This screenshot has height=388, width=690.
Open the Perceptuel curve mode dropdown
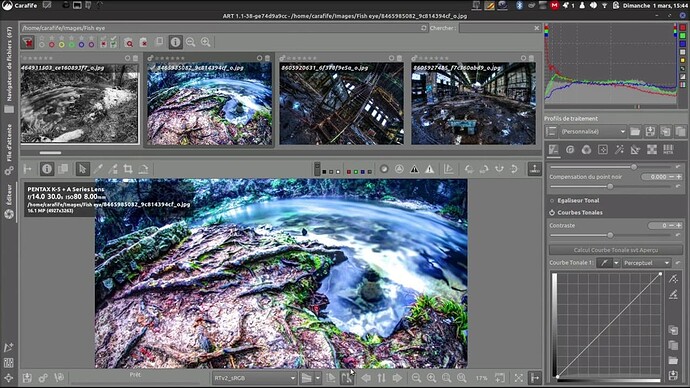[646, 263]
